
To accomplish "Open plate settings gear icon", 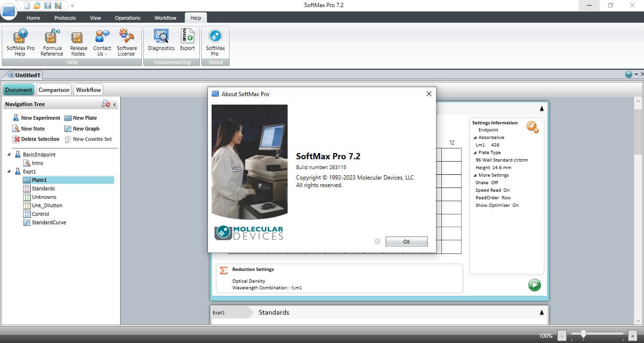I will click(x=532, y=127).
